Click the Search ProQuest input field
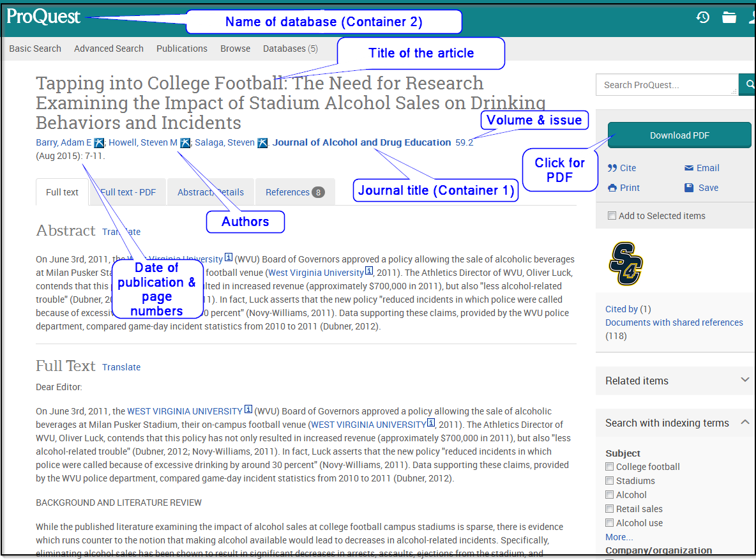 pos(667,84)
